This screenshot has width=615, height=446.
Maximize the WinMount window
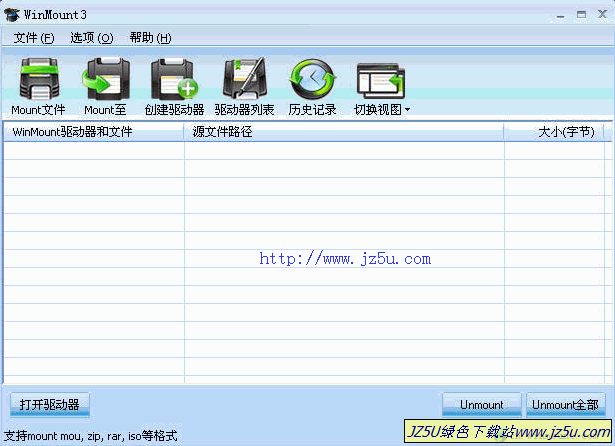[578, 15]
